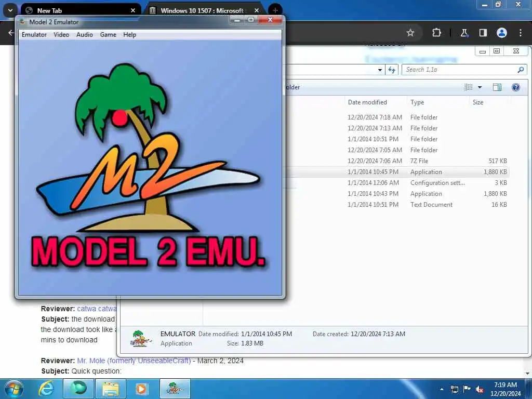Open the Windows Start button
Screen dimensions: 532x399
14,389
